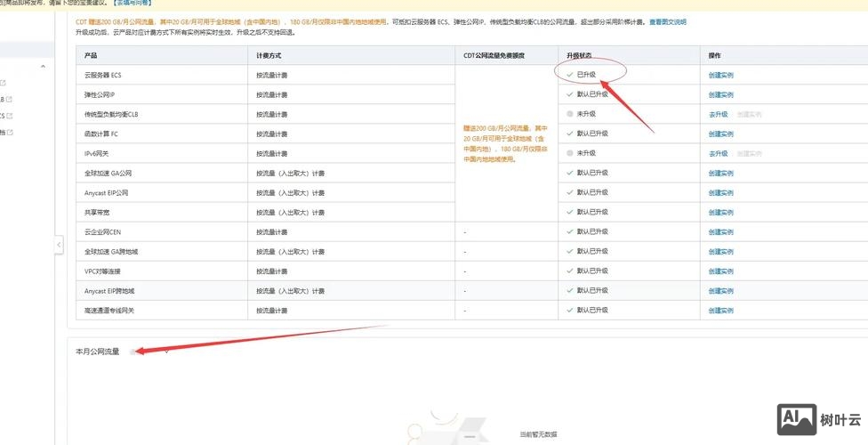Click 未升级 status in 传统型负载均衡CLB row

586,114
